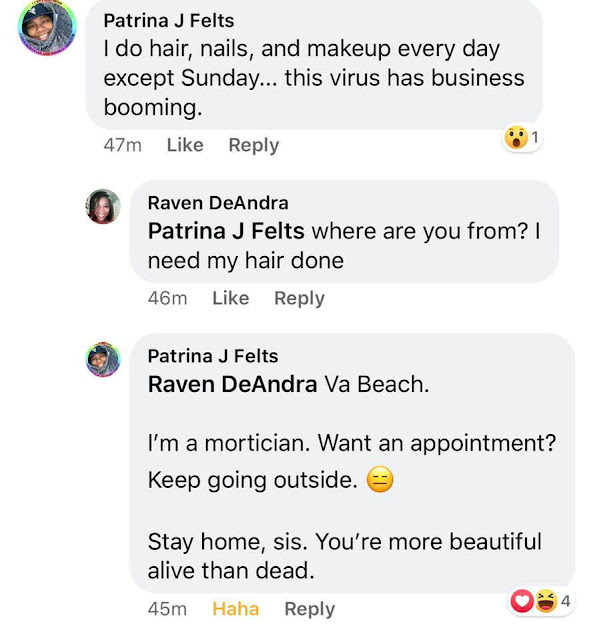This screenshot has height=640, width=609.
Task: Open Patrina J Felts profile picture on top comment
Action: pyautogui.click(x=47, y=27)
